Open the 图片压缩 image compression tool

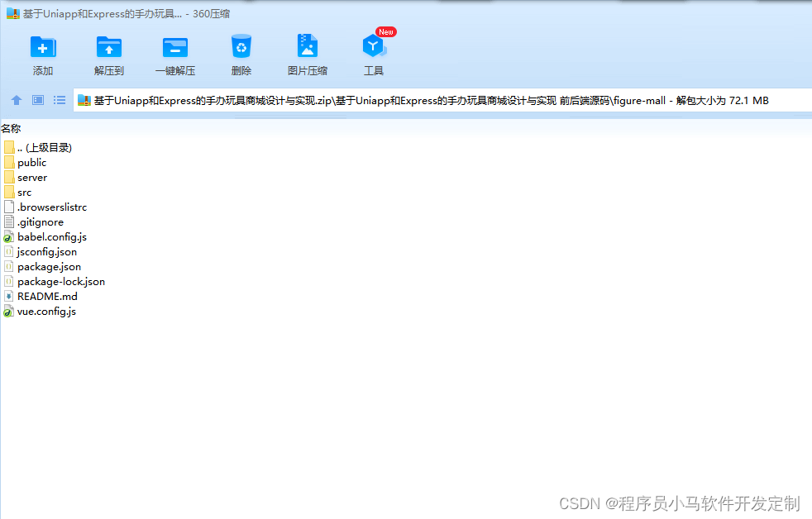pyautogui.click(x=307, y=46)
